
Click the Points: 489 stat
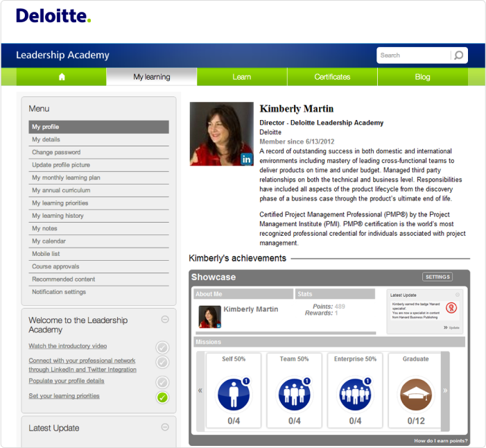click(329, 307)
